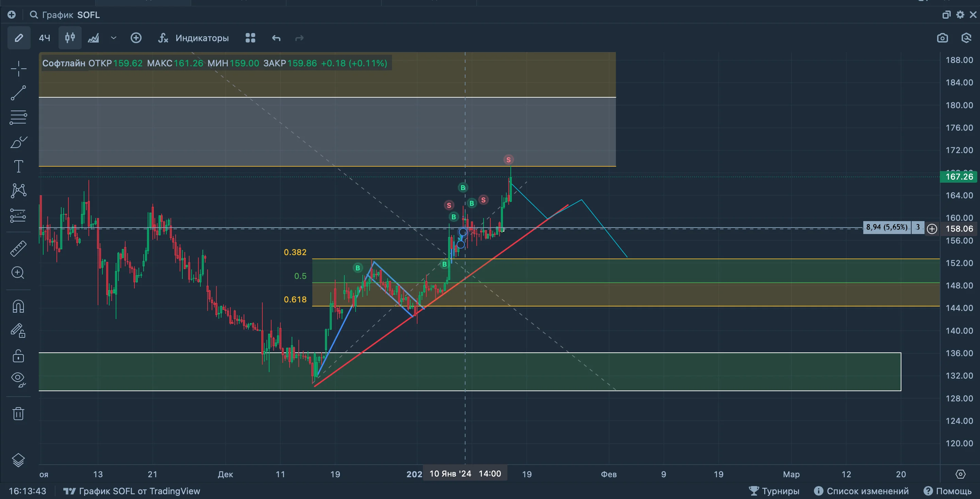The image size is (980, 499).
Task: Open the chart layout templates grid
Action: click(x=250, y=38)
